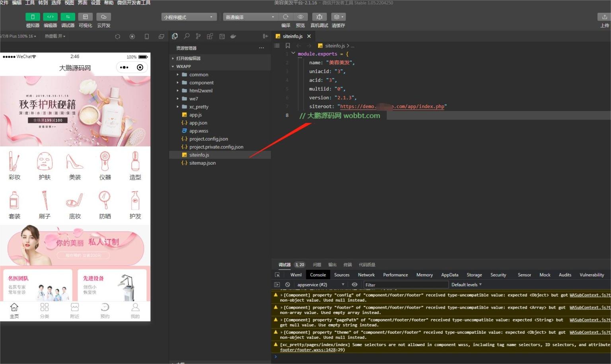Click the real-device debug bug icon

tap(319, 17)
